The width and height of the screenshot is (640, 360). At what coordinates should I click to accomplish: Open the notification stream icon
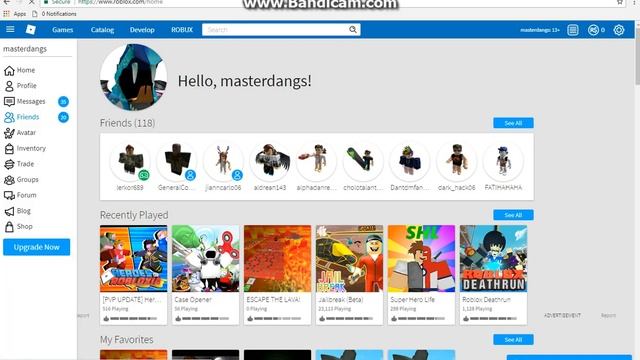(x=573, y=30)
